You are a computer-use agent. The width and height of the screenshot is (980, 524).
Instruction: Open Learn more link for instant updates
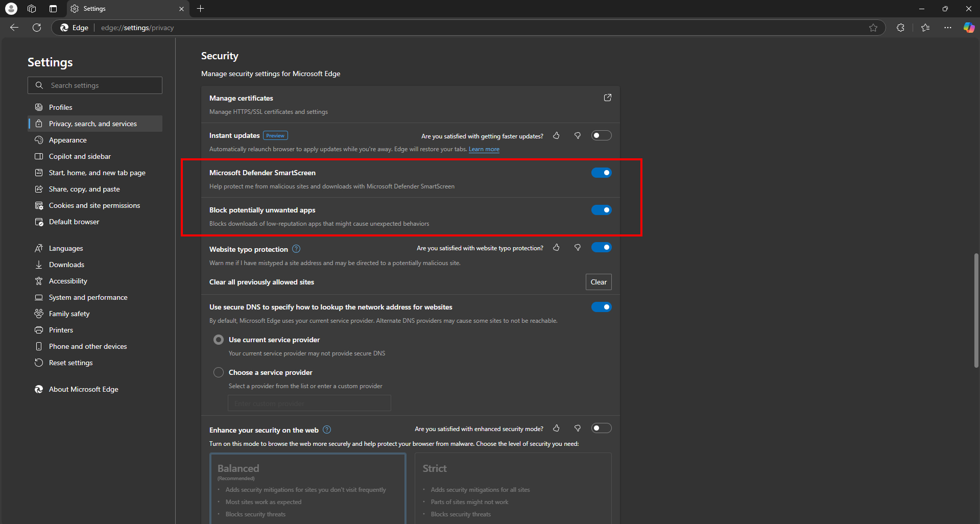click(484, 149)
